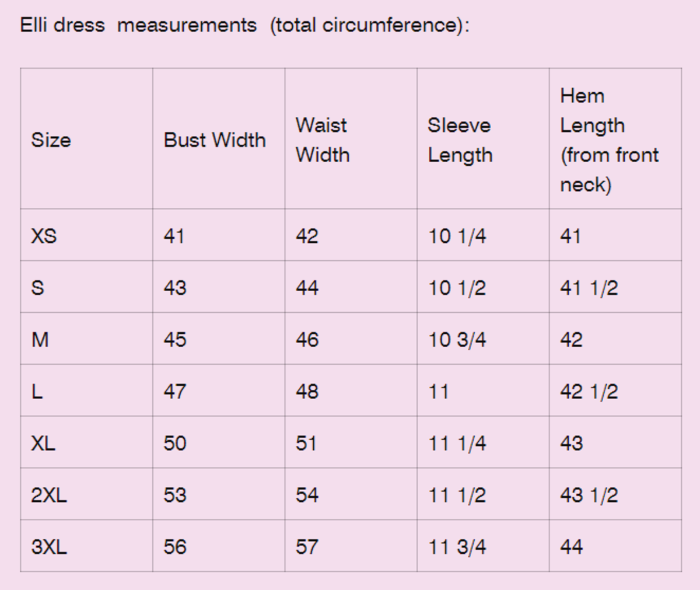Click bust width value 50 for XL
The width and height of the screenshot is (700, 590).
tap(175, 444)
